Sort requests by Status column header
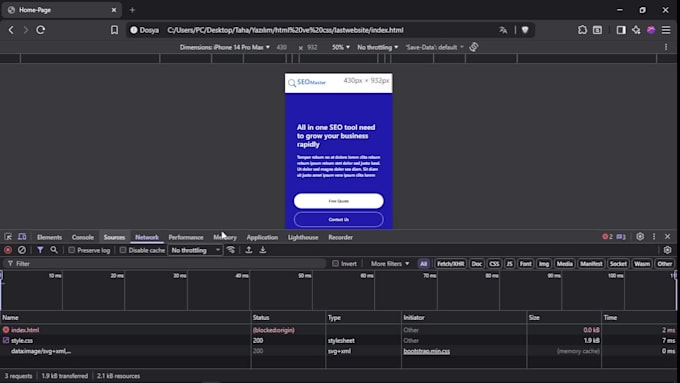This screenshot has width=680, height=383. coord(288,318)
